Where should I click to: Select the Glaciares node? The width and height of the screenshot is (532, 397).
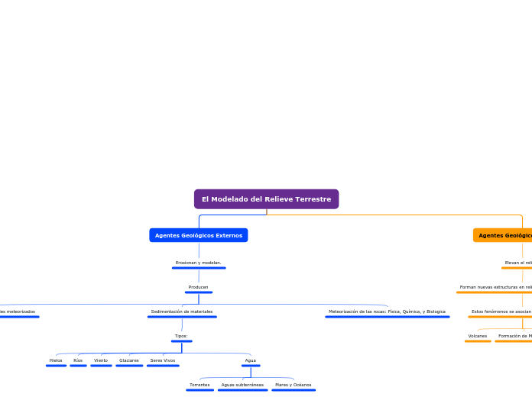(x=129, y=360)
